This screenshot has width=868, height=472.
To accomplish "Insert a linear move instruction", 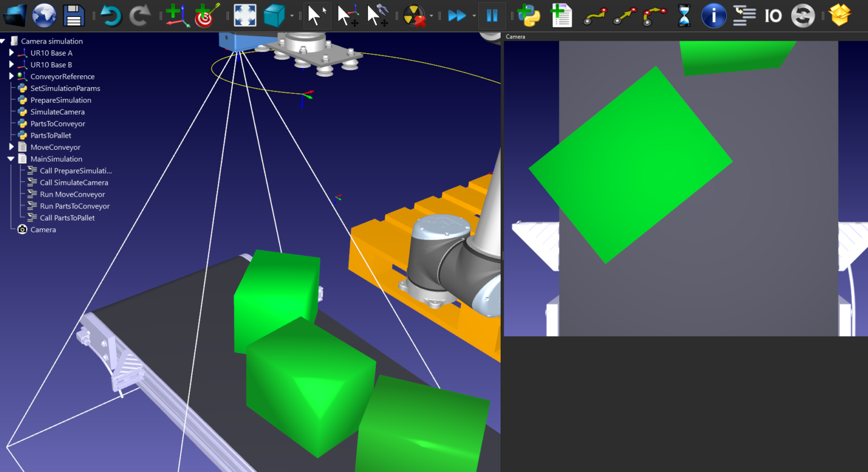I will click(x=623, y=15).
